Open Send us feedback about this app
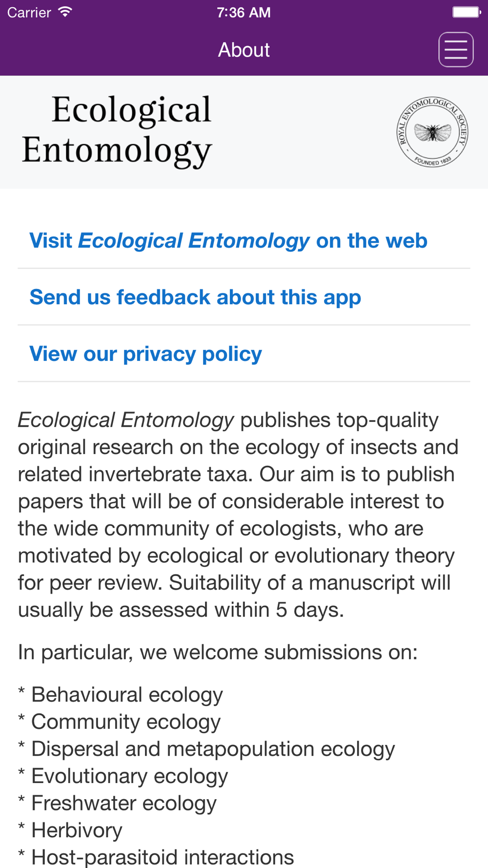The image size is (488, 868). [x=195, y=297]
